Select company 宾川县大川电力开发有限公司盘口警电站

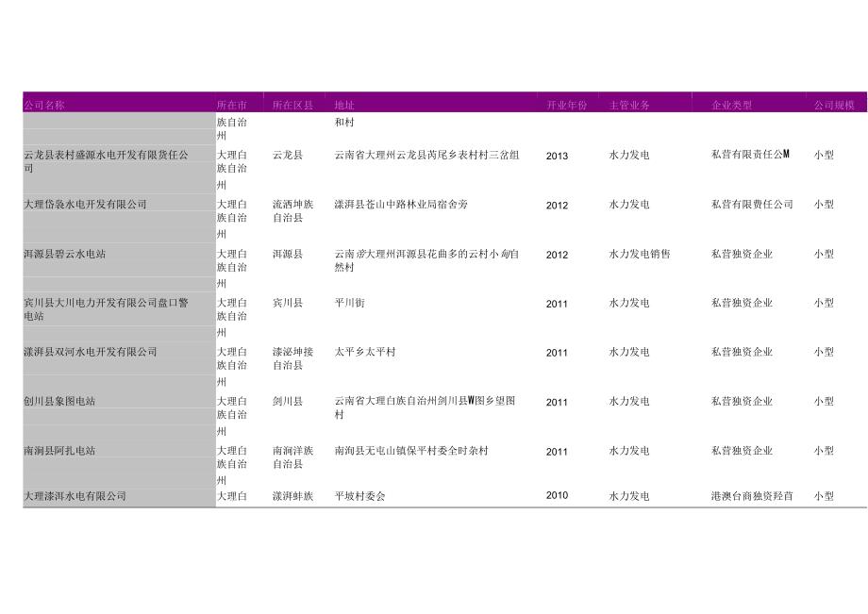(106, 309)
